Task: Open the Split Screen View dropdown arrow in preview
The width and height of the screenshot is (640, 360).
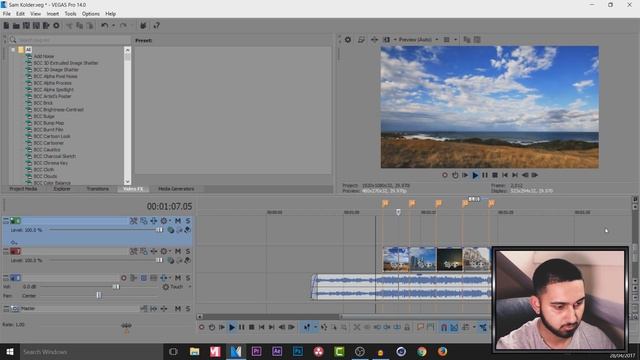Action: 395,40
